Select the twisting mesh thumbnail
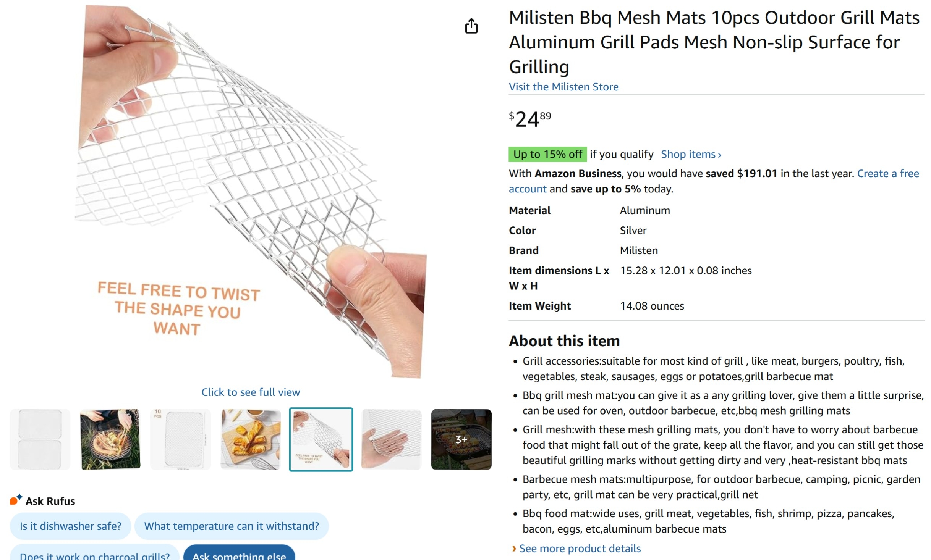Viewport: 931px width, 560px height. click(x=321, y=439)
